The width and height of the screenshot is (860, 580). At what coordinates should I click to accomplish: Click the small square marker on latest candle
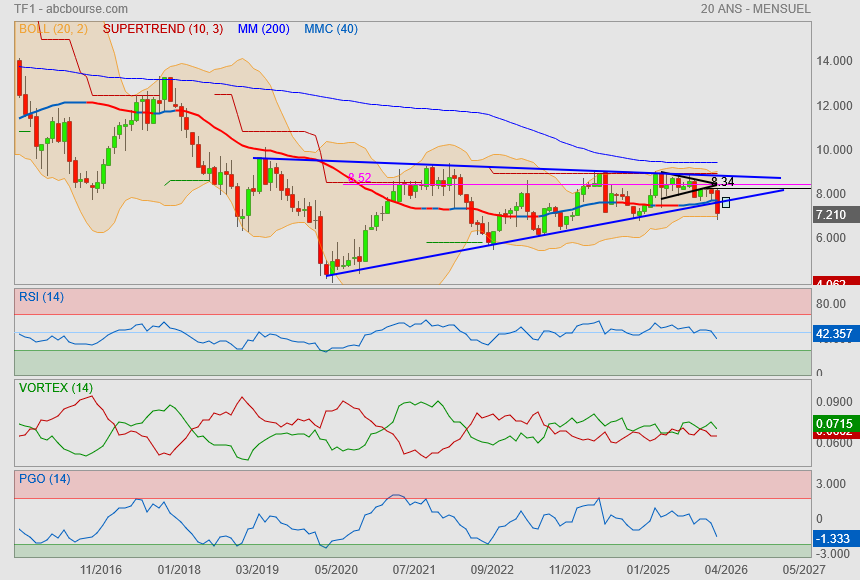pyautogui.click(x=725, y=203)
